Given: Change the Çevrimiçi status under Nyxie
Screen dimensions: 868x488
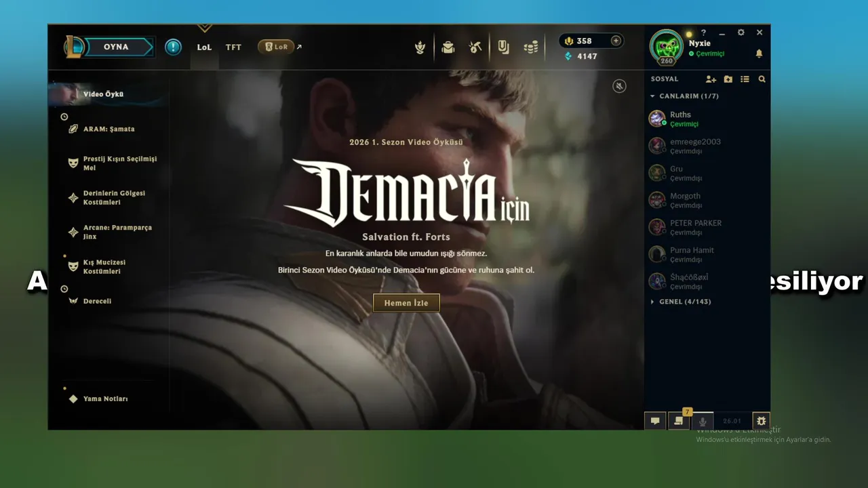Looking at the screenshot, I should [707, 54].
